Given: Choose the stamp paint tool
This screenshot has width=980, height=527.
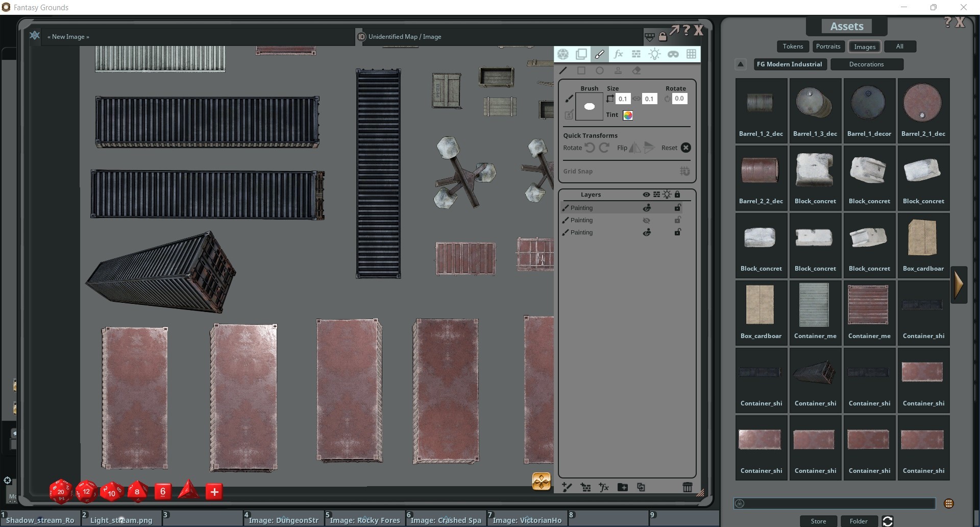Looking at the screenshot, I should point(618,71).
